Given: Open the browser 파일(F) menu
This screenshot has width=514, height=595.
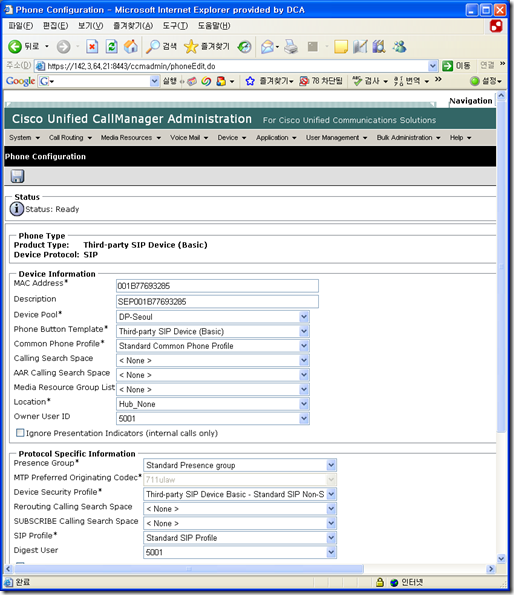Looking at the screenshot, I should click(21, 26).
